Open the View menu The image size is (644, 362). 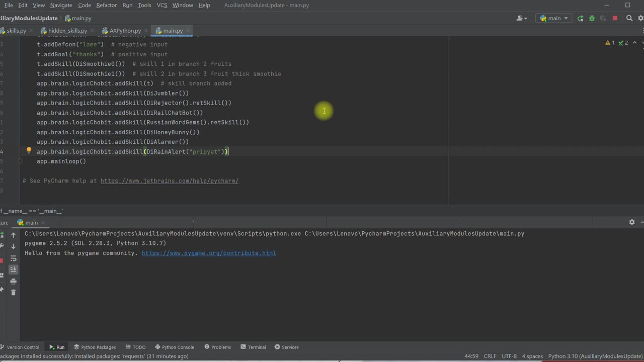[x=39, y=5]
